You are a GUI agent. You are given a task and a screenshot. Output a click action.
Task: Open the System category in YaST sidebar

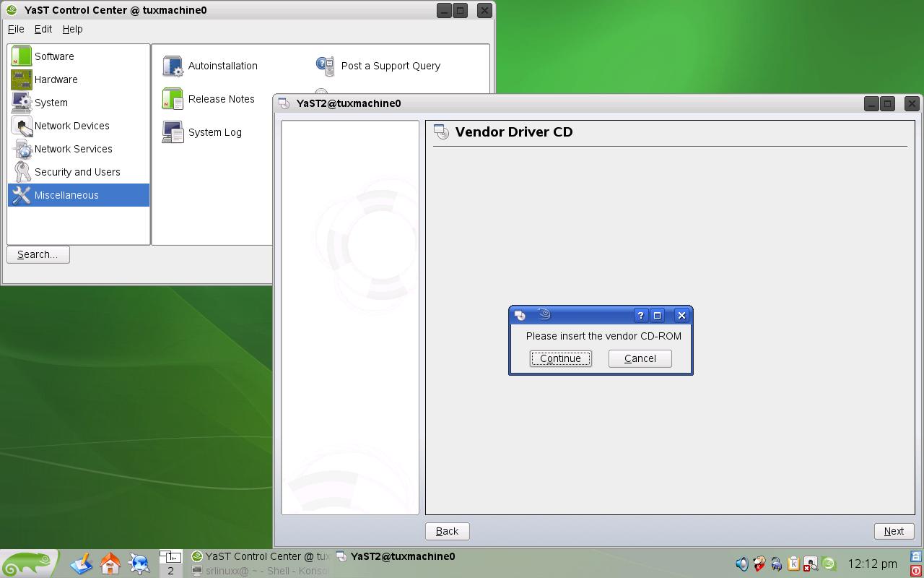click(79, 103)
